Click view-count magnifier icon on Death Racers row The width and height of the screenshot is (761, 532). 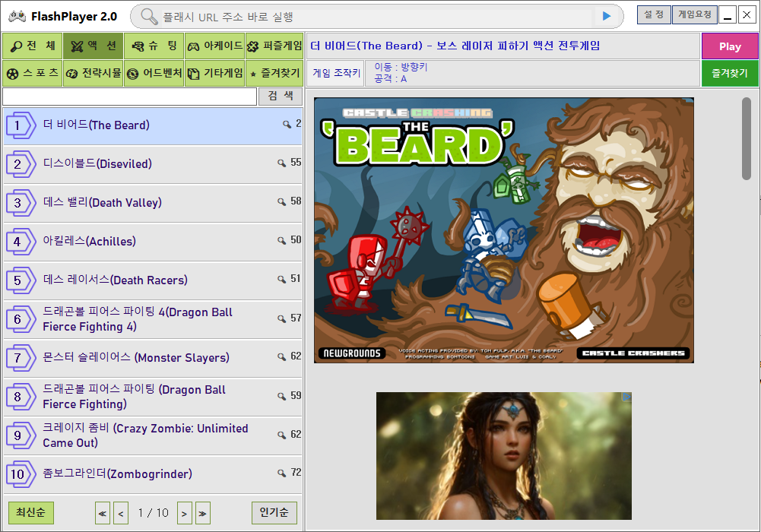pos(281,280)
